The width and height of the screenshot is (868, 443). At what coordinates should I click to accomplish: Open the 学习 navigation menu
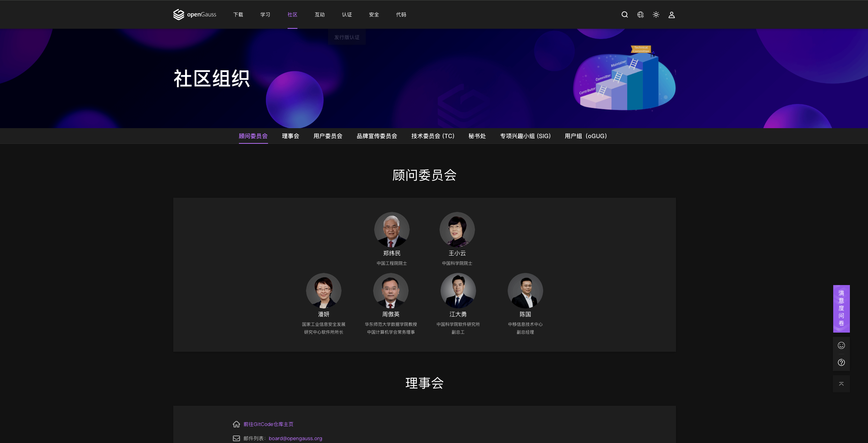265,15
